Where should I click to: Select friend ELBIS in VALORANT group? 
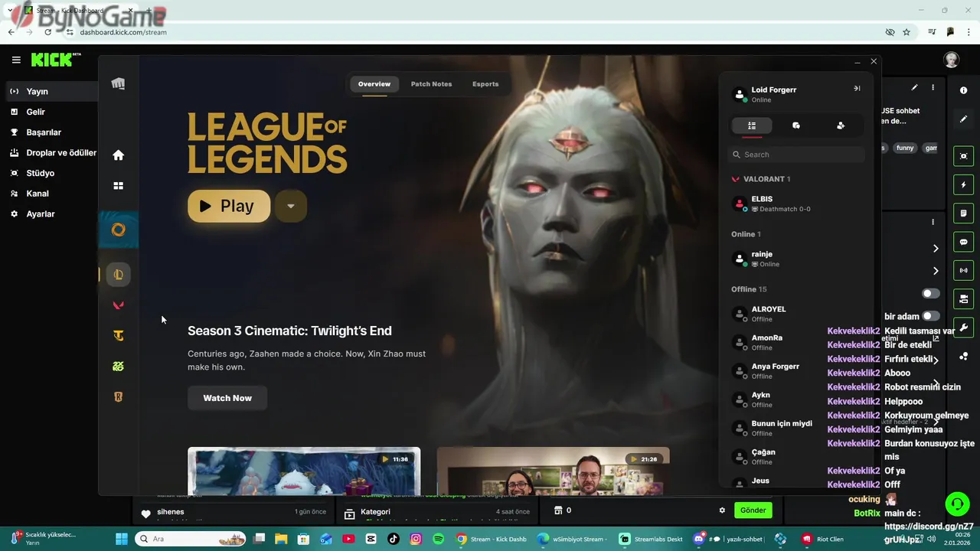coord(796,204)
